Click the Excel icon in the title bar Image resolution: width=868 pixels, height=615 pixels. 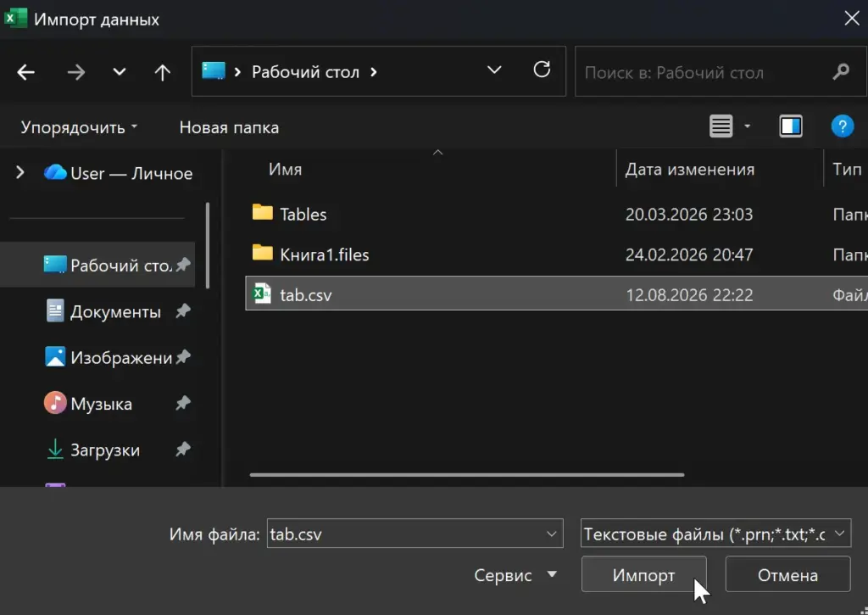point(15,18)
